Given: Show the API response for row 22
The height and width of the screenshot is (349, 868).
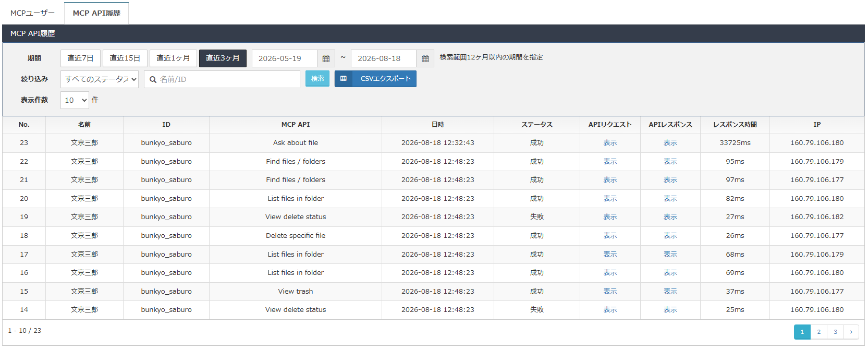Looking at the screenshot, I should [x=670, y=162].
